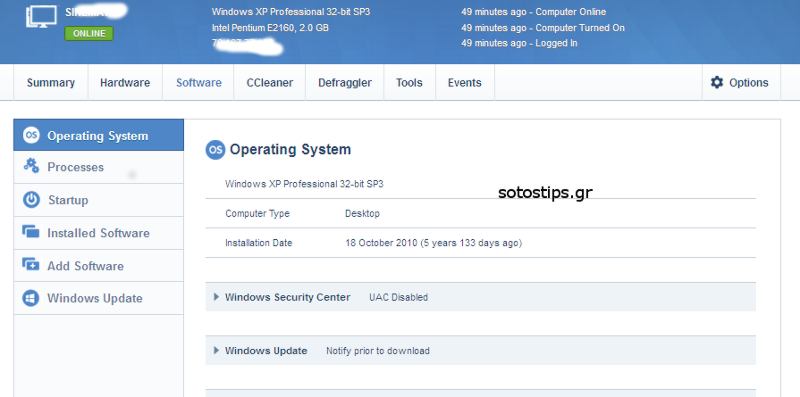Open the Installed Software sidebar entry
The height and width of the screenshot is (397, 800).
98,233
